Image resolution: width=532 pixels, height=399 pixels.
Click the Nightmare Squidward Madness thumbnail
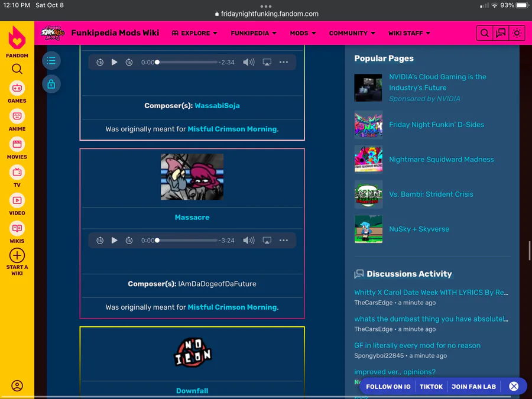368,159
